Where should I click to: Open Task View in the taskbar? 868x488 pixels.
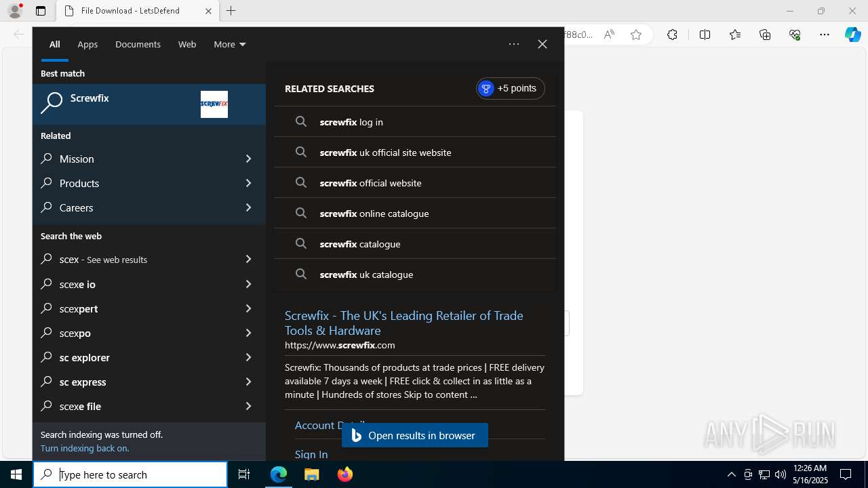pyautogui.click(x=244, y=474)
